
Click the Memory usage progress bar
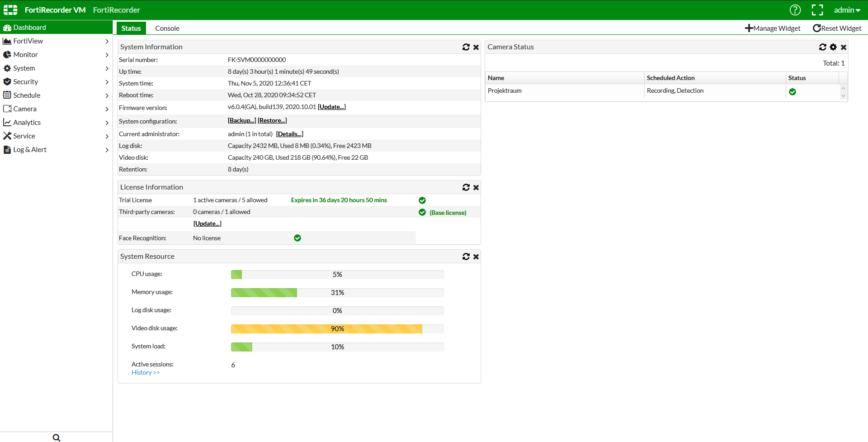(337, 293)
